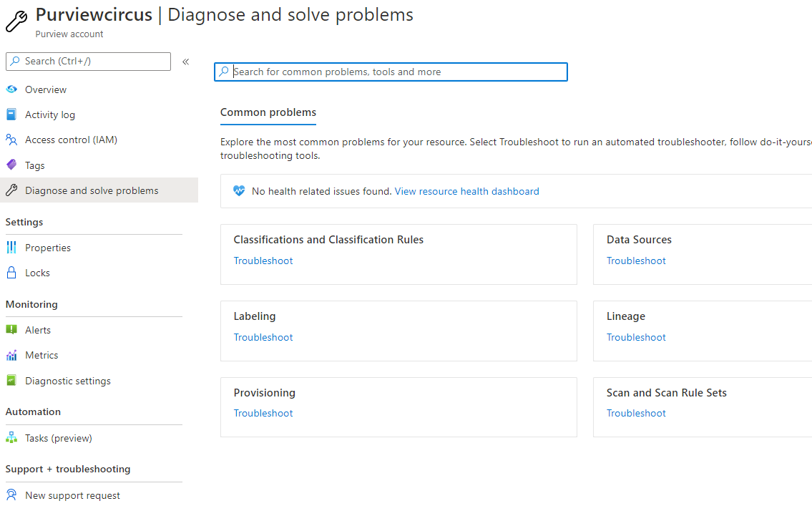Select the Common problems tab
This screenshot has height=511, width=812.
(x=268, y=112)
